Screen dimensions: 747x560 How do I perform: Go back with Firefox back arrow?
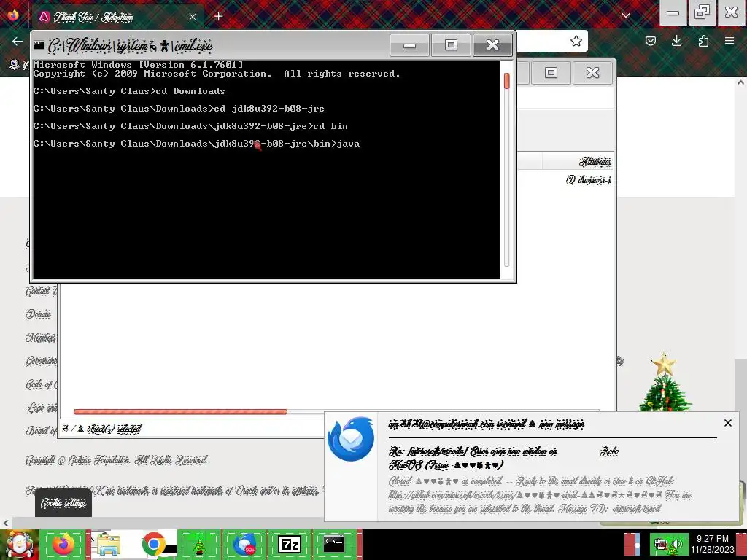click(18, 42)
